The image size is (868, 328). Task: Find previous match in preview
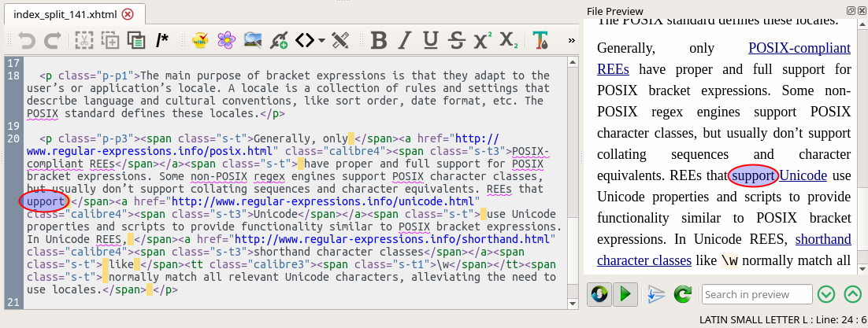tap(852, 294)
